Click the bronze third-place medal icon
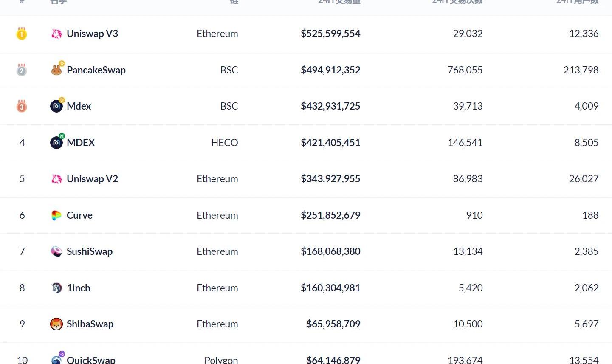The width and height of the screenshot is (612, 364). [22, 106]
